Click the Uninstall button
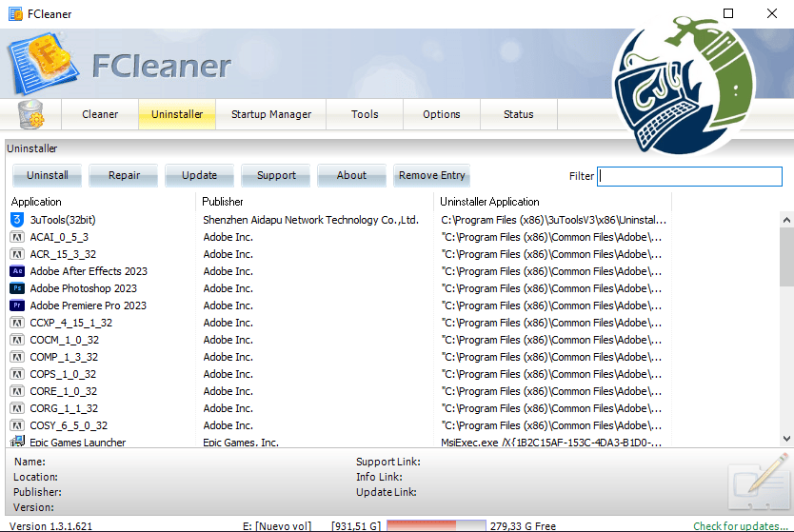794x532 pixels. 47,175
